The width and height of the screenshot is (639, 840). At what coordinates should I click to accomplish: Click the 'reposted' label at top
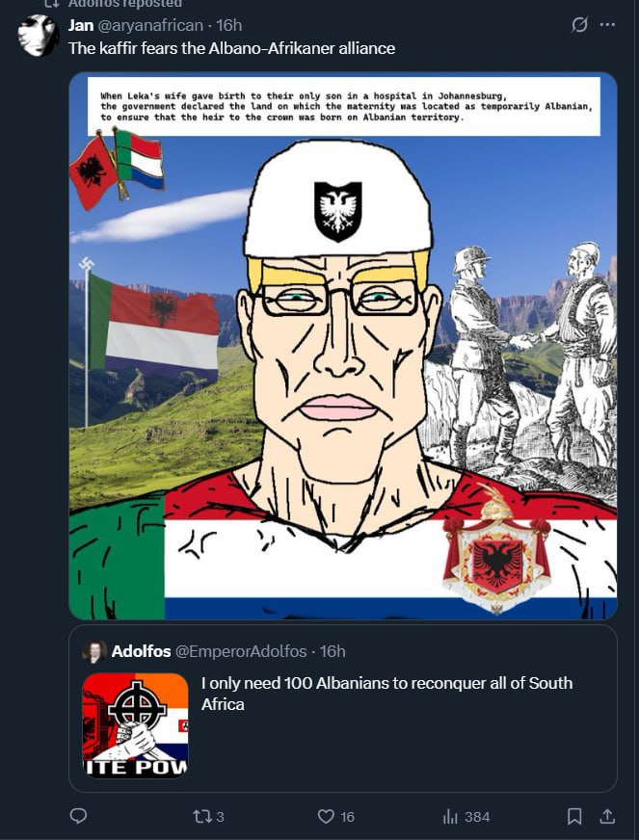point(159,4)
